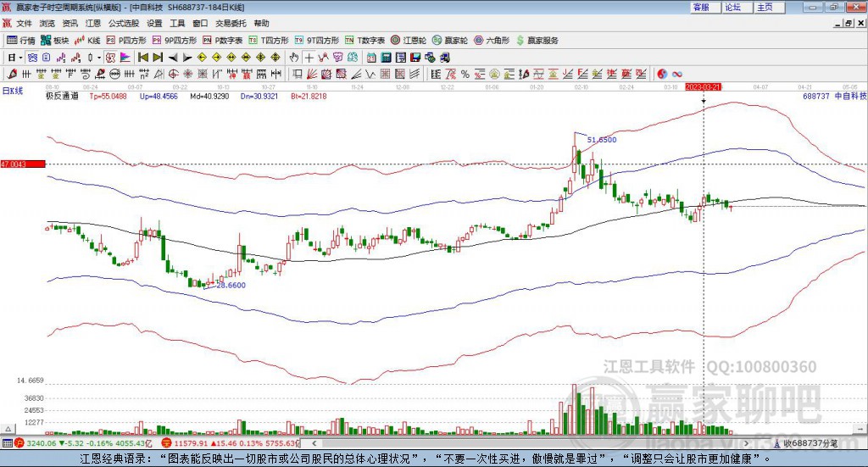
Task: Click the yin-yang taiji icon
Action: tap(662, 74)
